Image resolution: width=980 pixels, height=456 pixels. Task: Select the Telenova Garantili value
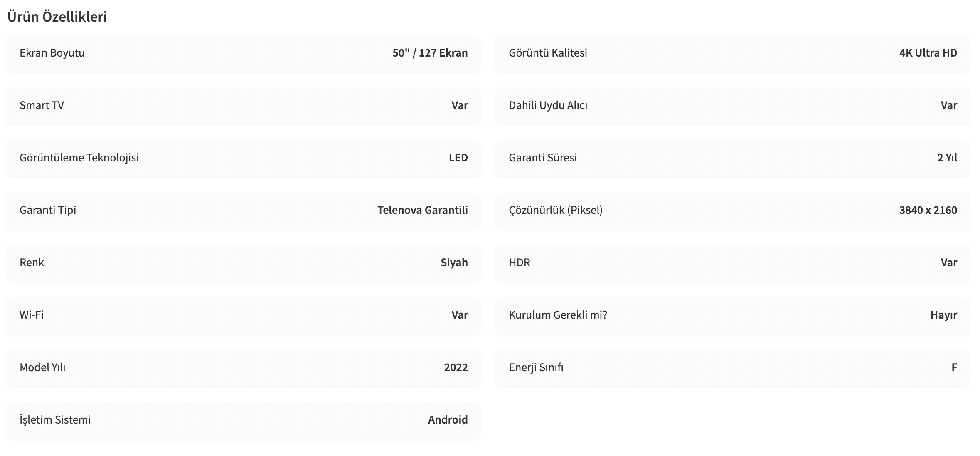[x=422, y=210]
